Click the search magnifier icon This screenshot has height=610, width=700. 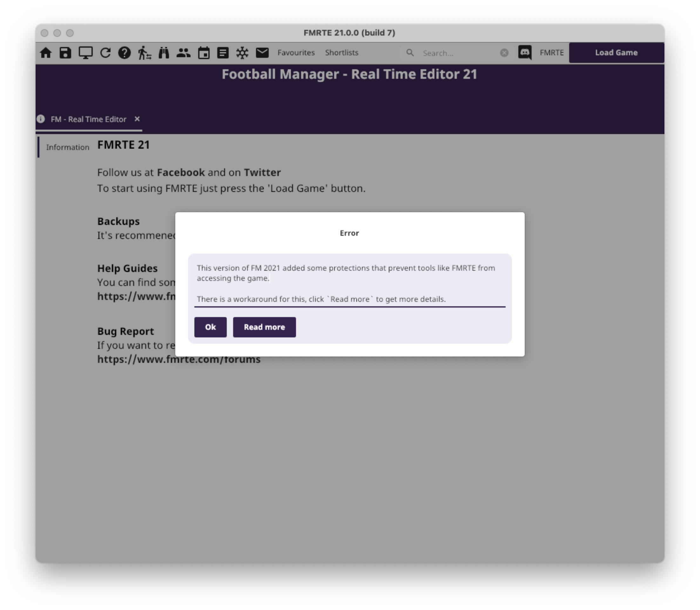pyautogui.click(x=410, y=53)
